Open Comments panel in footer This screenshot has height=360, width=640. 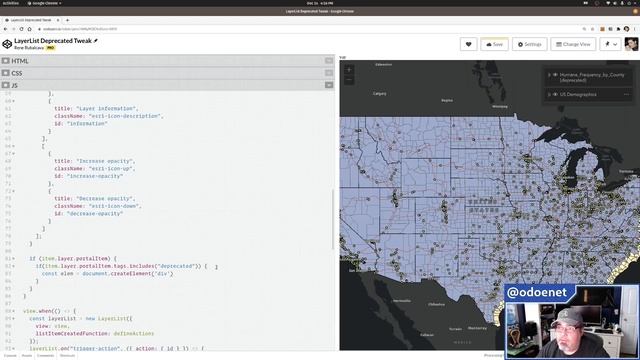click(45, 356)
